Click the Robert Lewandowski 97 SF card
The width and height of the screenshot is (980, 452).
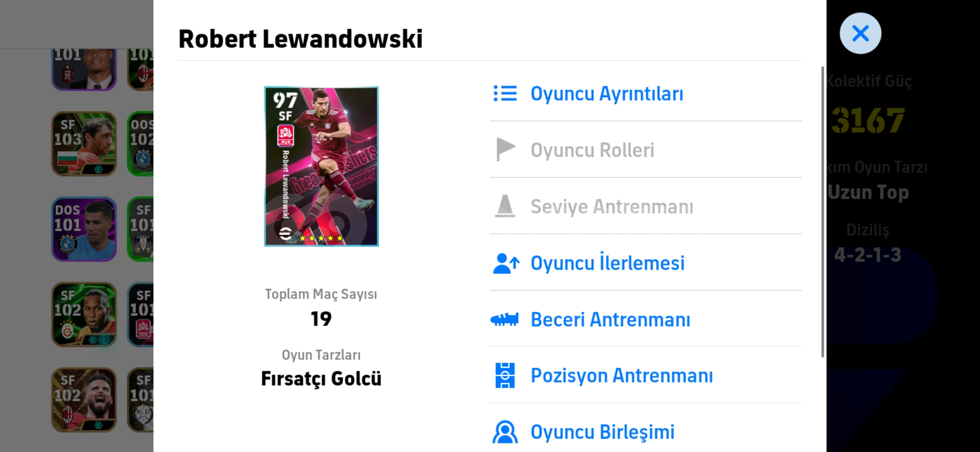click(x=321, y=166)
